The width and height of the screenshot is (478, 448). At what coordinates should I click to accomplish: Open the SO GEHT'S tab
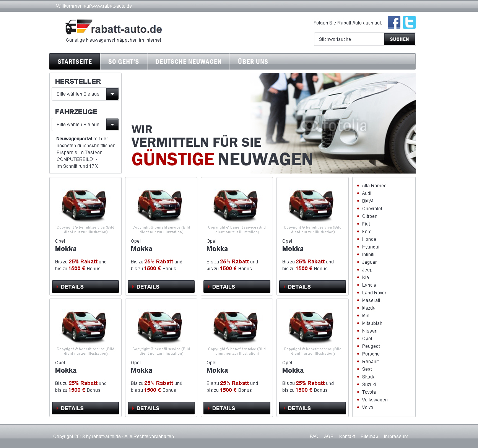[x=124, y=62]
